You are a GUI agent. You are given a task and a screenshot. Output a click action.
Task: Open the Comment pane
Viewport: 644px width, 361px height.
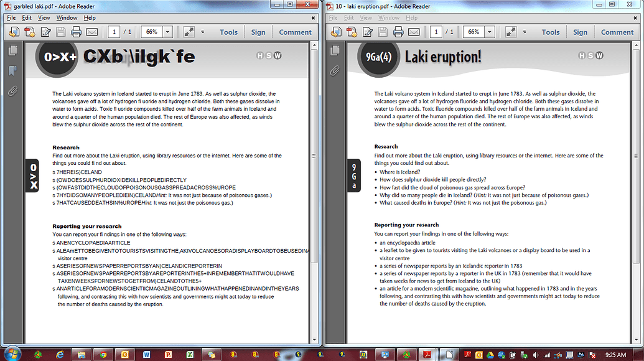[295, 32]
